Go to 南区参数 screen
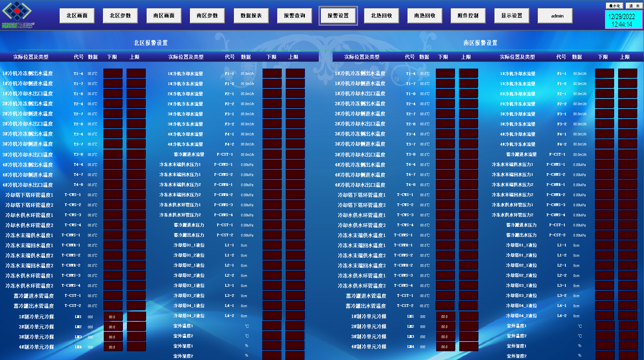This screenshot has width=644, height=360. [x=207, y=16]
